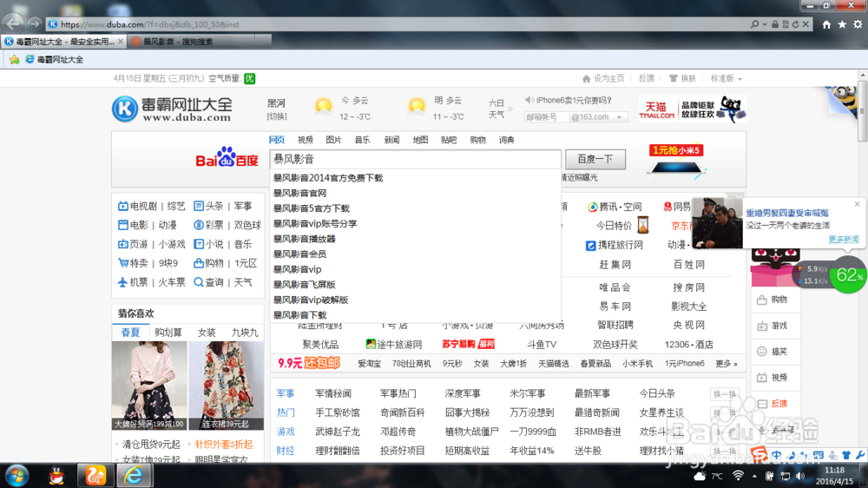Image resolution: width=868 pixels, height=488 pixels.
Task: Select the 音乐 search tab
Action: point(363,140)
